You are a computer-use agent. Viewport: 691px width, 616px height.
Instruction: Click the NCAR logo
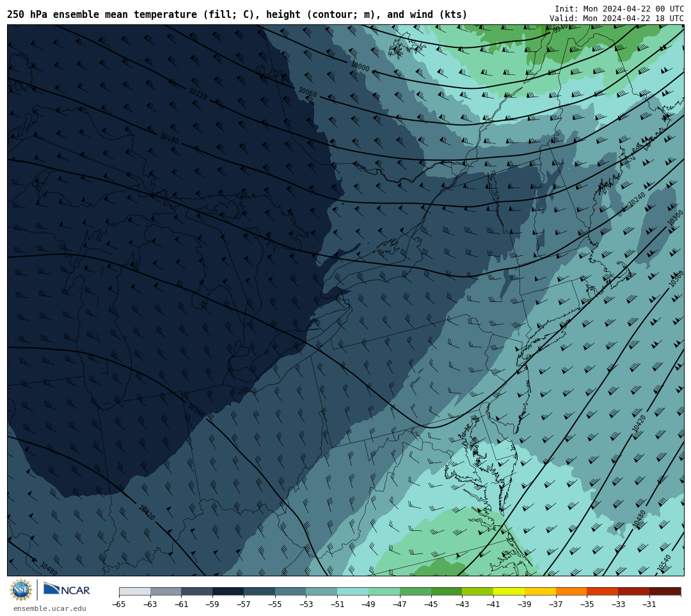point(67,589)
